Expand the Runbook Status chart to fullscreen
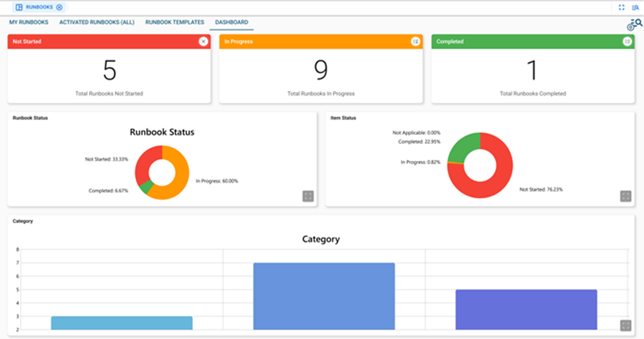Screen dimensions: 644x339 308,196
